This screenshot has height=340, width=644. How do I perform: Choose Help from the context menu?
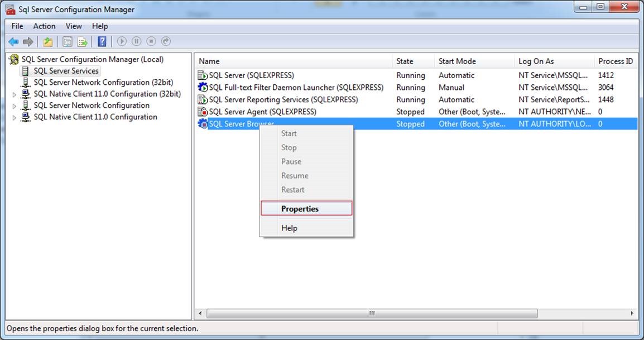306,228
